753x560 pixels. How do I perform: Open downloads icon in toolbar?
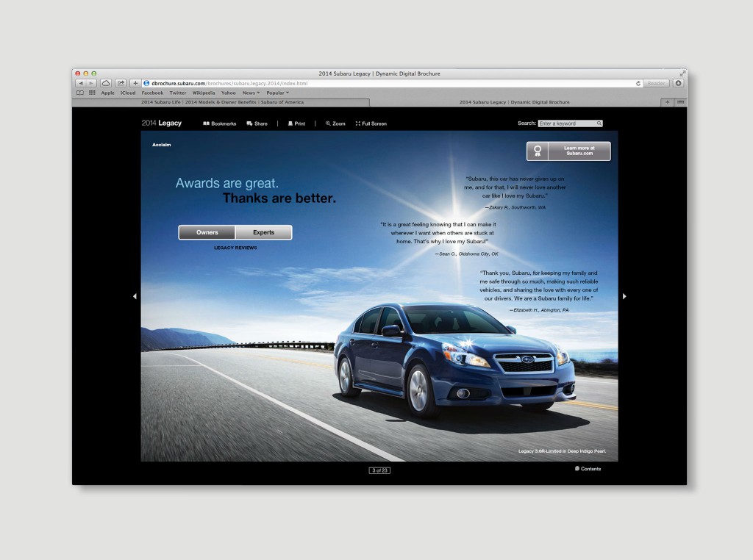pos(678,84)
